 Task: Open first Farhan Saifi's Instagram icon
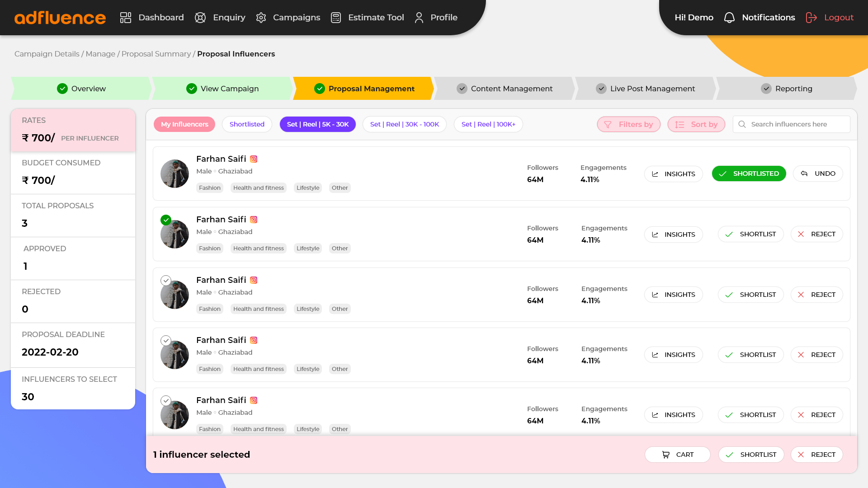(254, 159)
